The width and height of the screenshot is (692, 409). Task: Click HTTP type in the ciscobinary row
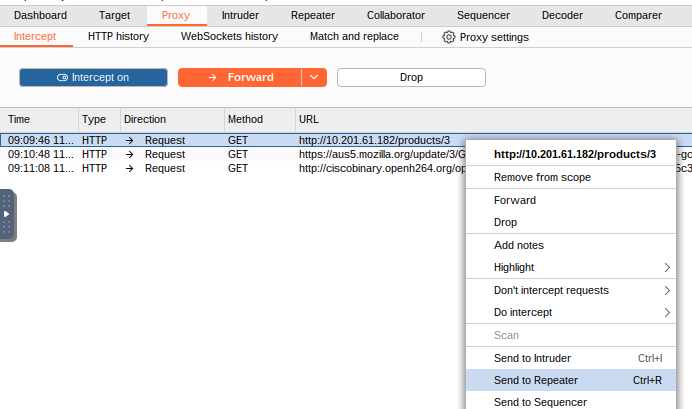click(94, 169)
